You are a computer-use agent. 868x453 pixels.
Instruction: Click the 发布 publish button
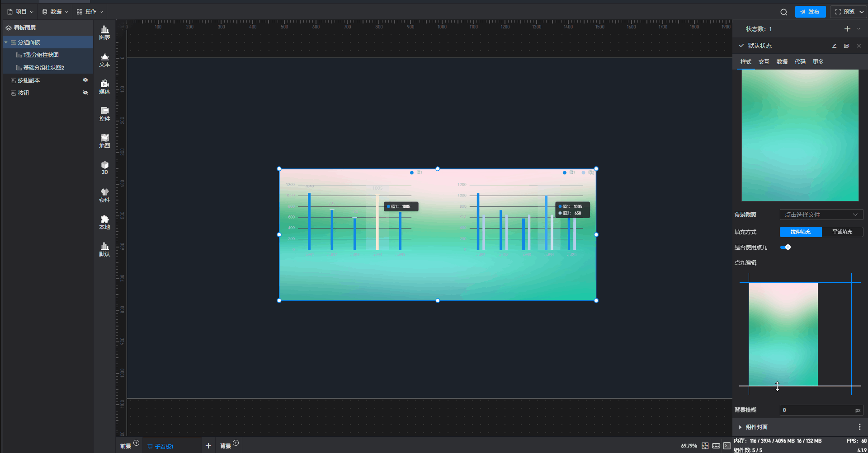(x=810, y=12)
